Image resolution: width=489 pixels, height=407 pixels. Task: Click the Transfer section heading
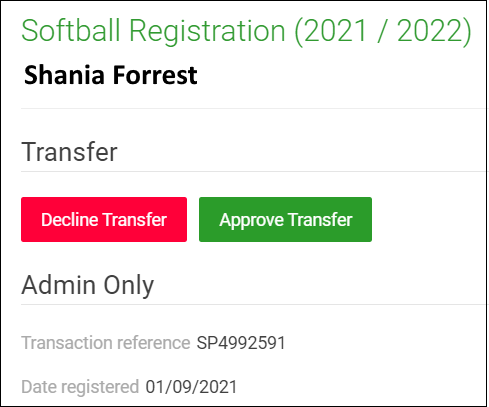[x=69, y=152]
